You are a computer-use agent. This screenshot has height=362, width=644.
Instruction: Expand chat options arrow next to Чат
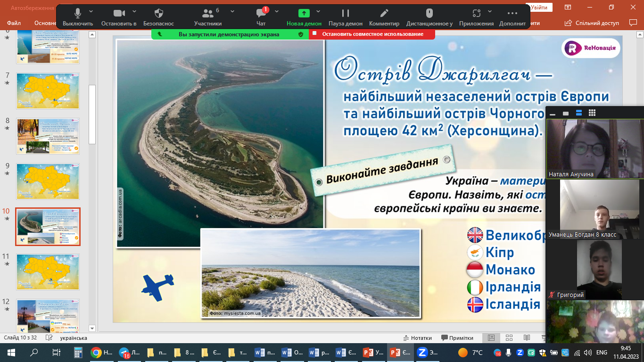pyautogui.click(x=277, y=11)
